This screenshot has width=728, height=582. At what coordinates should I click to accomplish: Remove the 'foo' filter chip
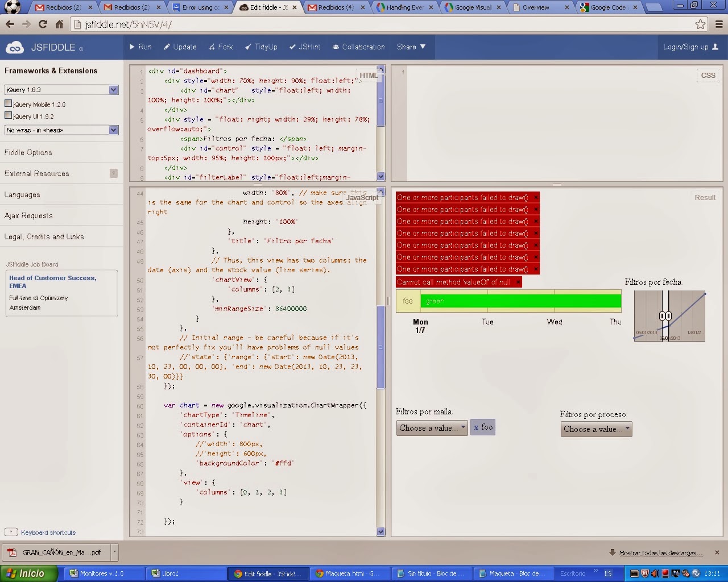476,427
